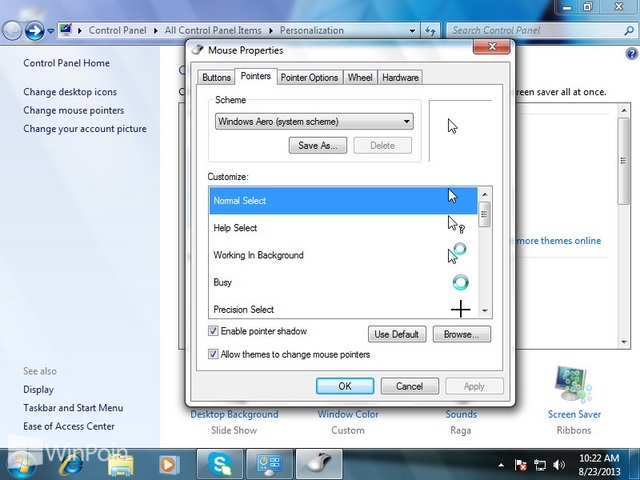Image resolution: width=640 pixels, height=480 pixels.
Task: Select the Help Select pointer row
Action: tap(343, 228)
